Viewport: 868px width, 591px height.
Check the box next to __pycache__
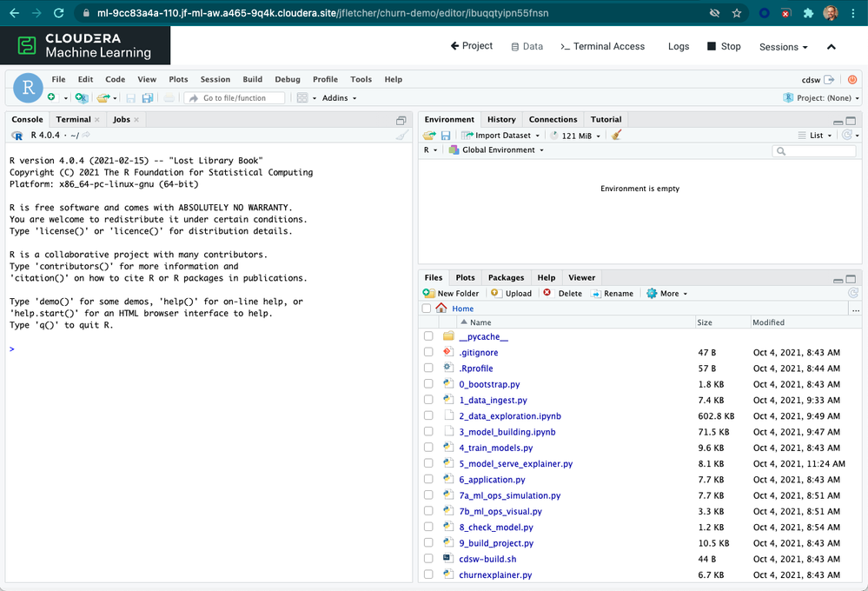pos(428,336)
